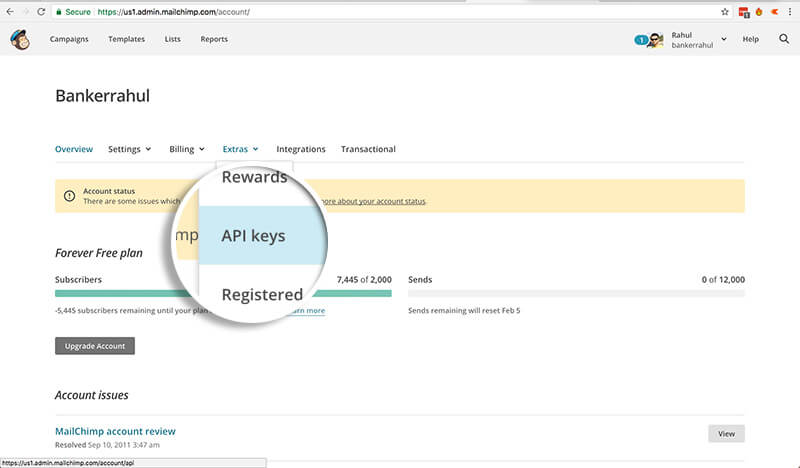Screen dimensions: 800x468
Task: Open the Reports menu
Action: (x=214, y=39)
